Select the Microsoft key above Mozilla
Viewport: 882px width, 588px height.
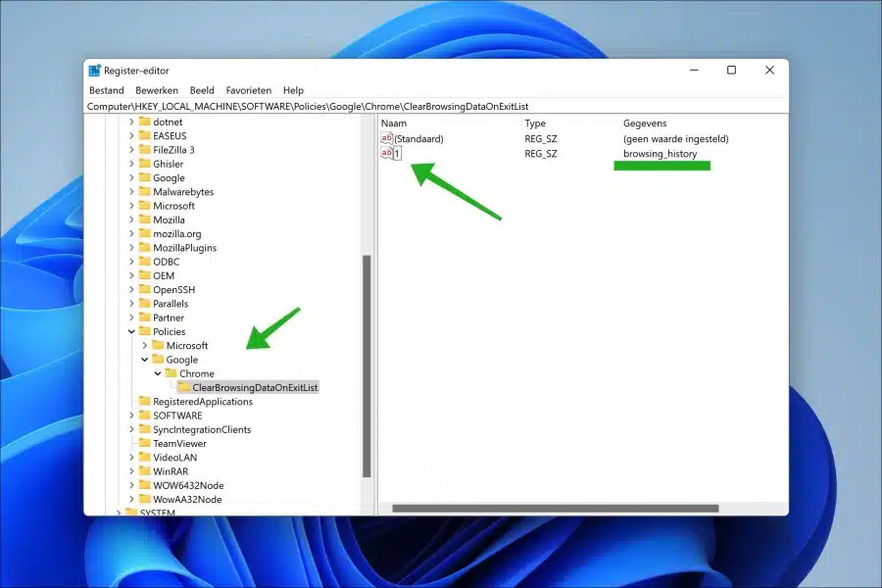(173, 206)
